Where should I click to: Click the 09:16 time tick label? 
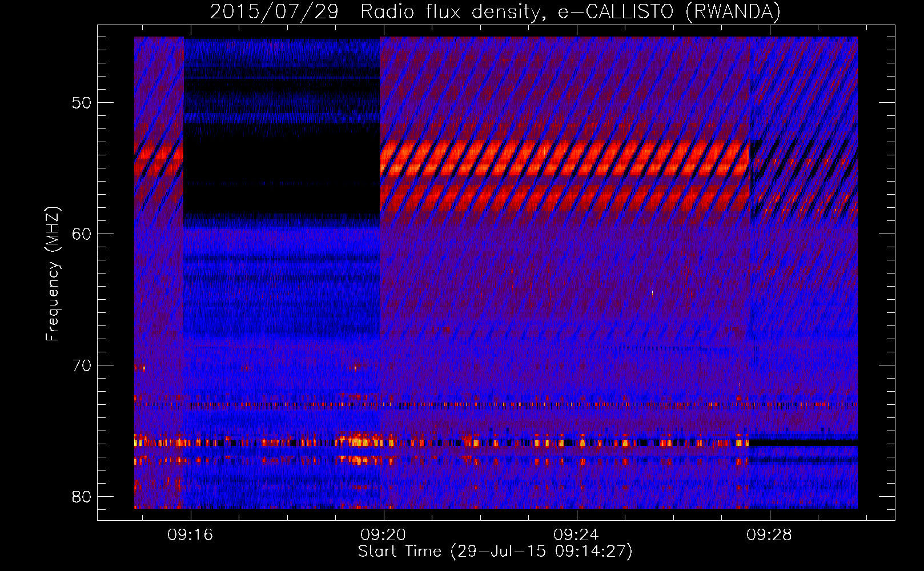(190, 534)
